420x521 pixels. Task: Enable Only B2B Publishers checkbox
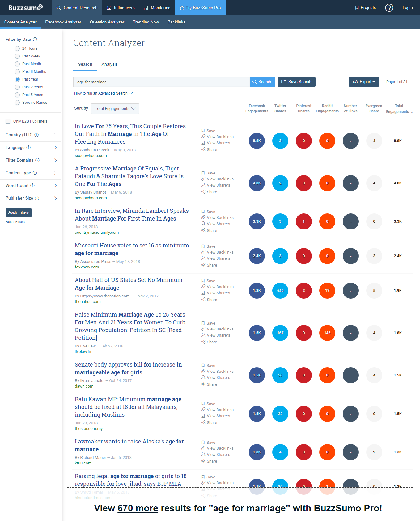click(x=8, y=121)
